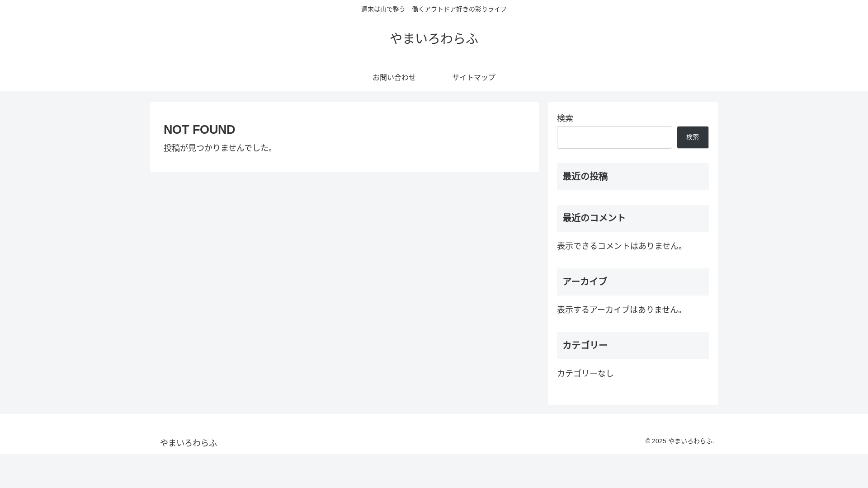Click the NOT FOUND heading
Image resolution: width=868 pixels, height=488 pixels.
coord(199,130)
